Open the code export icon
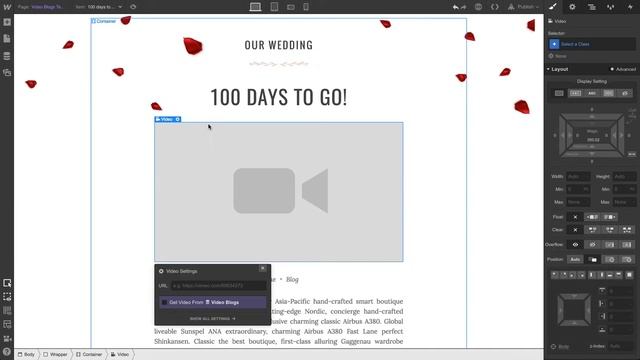Screen dimensions: 640x360 point(495,7)
